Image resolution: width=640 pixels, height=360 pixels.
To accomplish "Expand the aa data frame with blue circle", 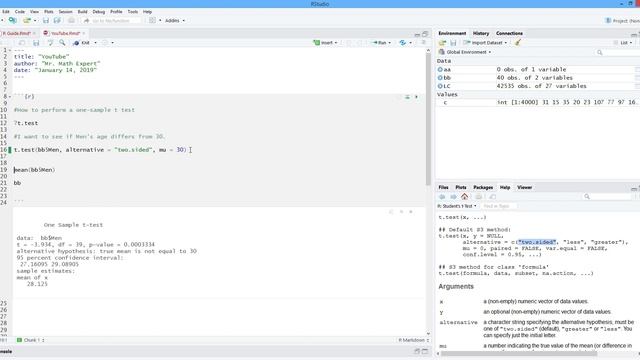I will [x=440, y=69].
